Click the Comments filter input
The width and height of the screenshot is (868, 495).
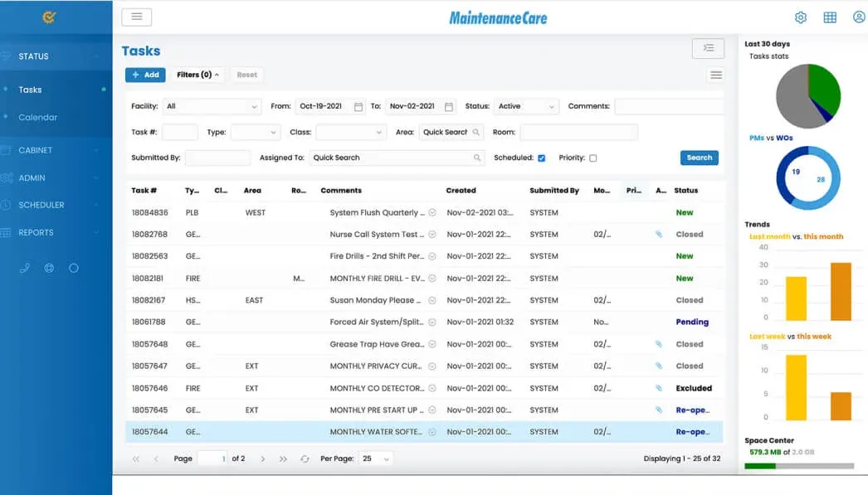click(669, 106)
